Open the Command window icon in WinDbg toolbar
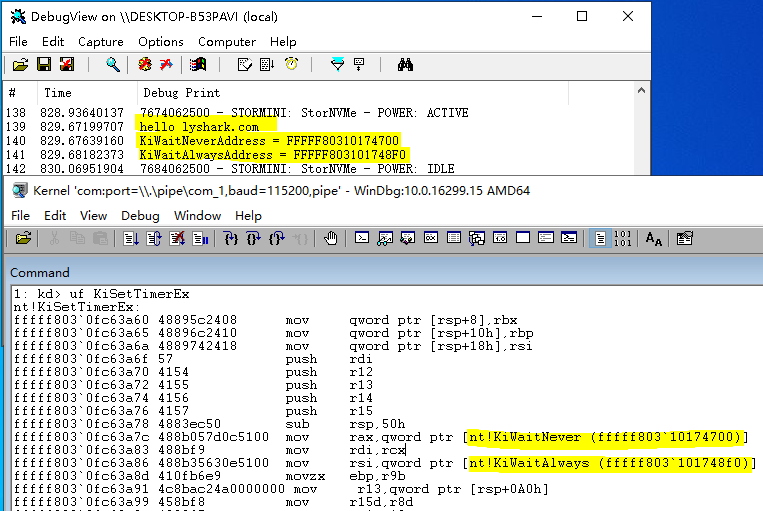 362,238
